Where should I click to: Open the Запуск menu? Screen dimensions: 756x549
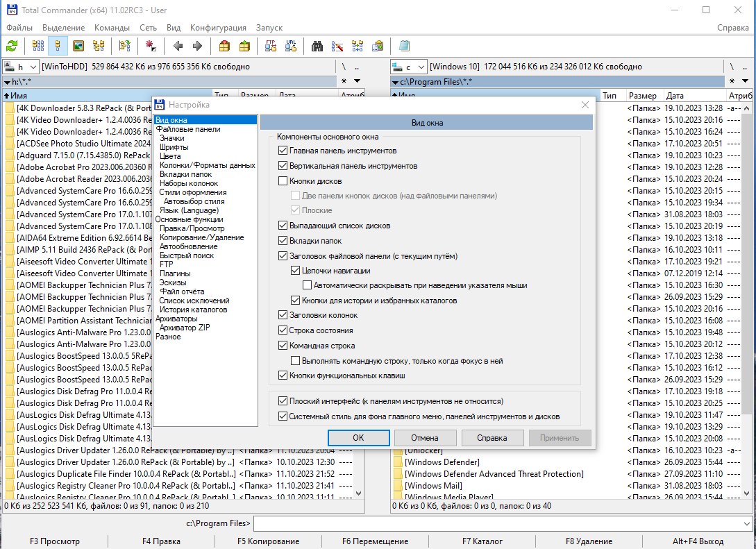269,28
